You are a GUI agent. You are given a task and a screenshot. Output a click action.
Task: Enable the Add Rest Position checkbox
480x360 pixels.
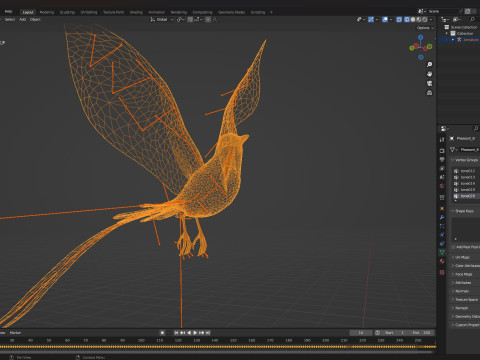(x=453, y=247)
